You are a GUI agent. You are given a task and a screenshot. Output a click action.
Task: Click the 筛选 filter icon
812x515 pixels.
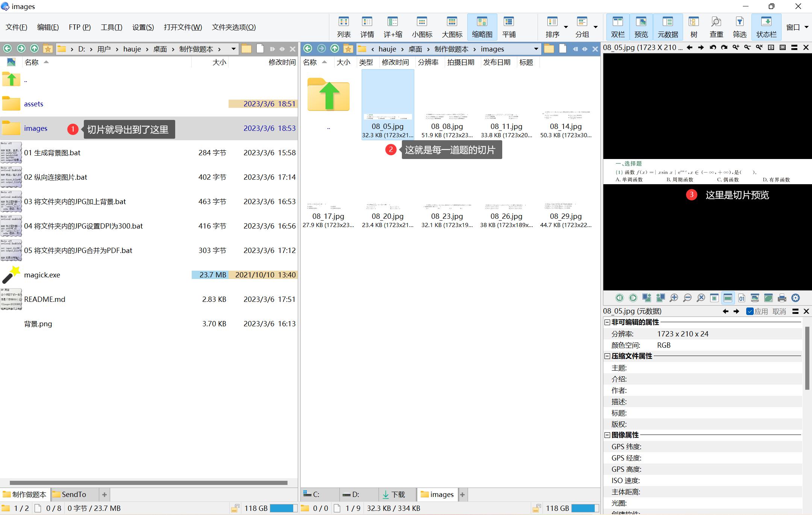pos(739,27)
